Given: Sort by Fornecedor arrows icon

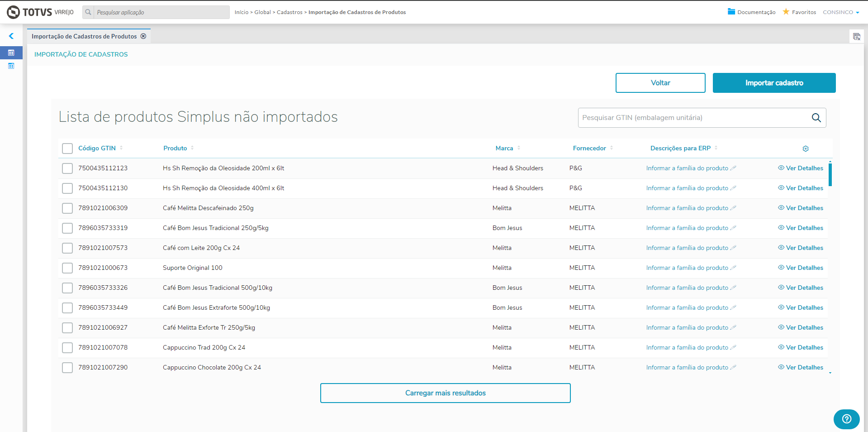Looking at the screenshot, I should (x=612, y=148).
